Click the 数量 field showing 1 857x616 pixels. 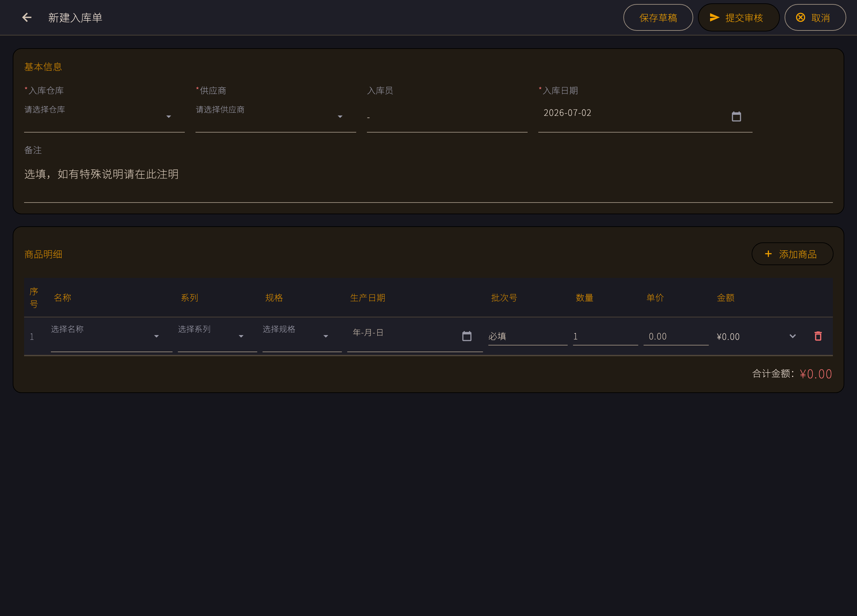coord(605,336)
